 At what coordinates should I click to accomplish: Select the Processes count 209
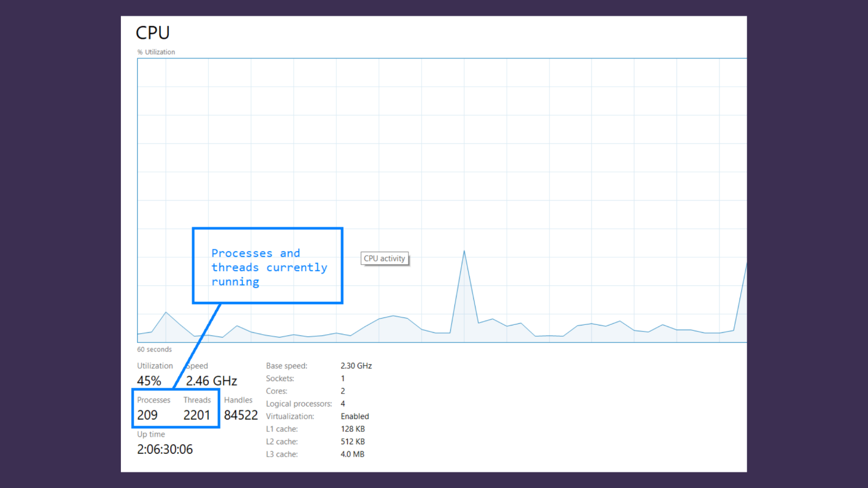pyautogui.click(x=147, y=415)
